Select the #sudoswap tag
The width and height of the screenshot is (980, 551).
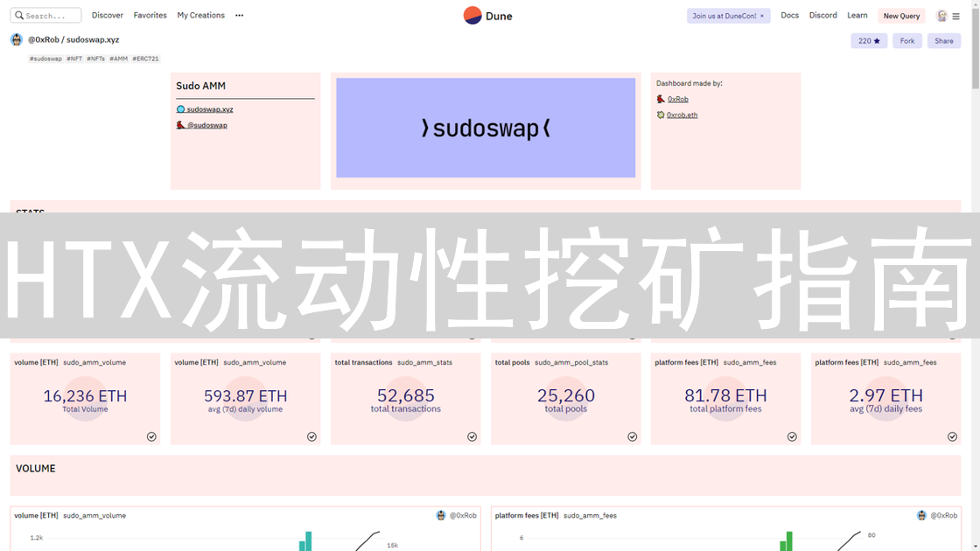click(45, 59)
